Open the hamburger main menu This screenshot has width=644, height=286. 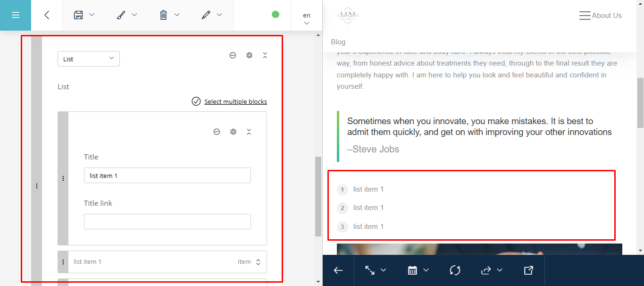(16, 15)
